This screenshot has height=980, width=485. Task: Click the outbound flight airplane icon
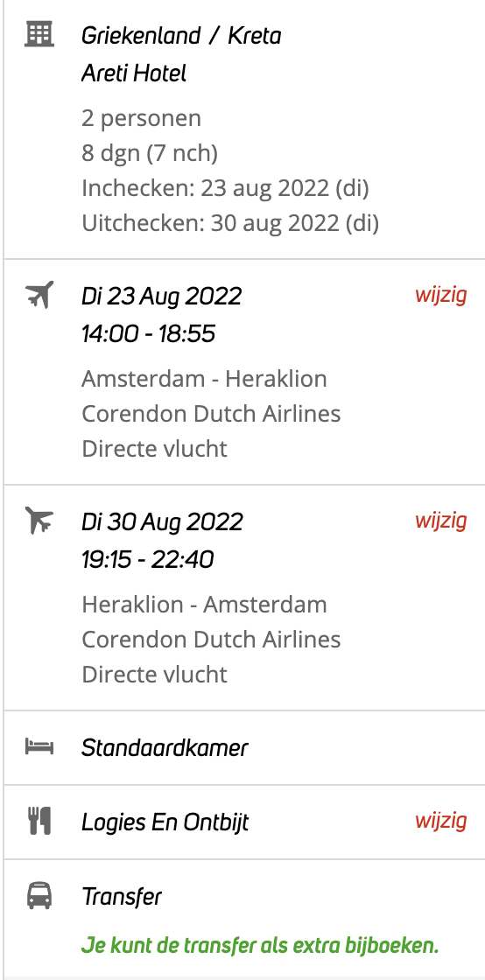coord(39,294)
